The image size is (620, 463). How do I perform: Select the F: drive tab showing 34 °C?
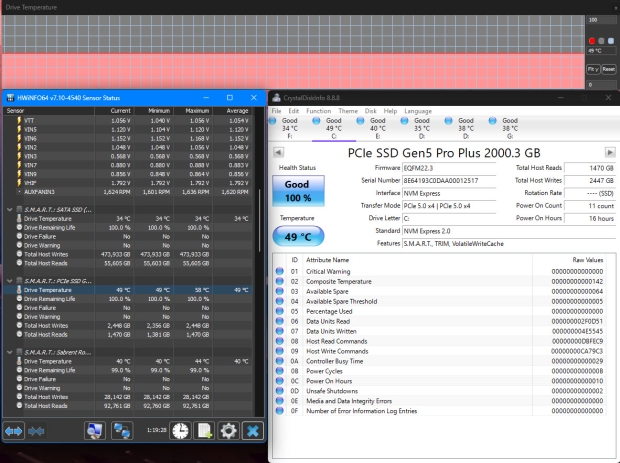[289, 128]
